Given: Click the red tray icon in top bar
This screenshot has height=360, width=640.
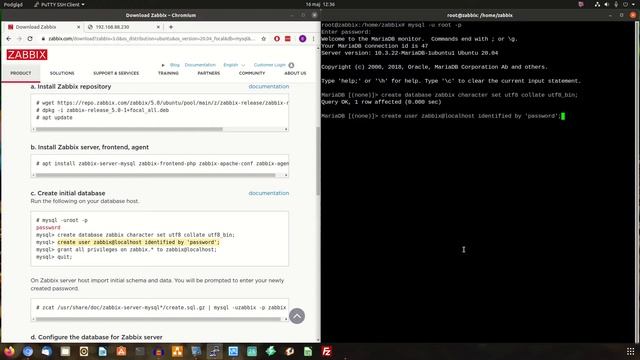Looking at the screenshot, I should click(x=581, y=4).
